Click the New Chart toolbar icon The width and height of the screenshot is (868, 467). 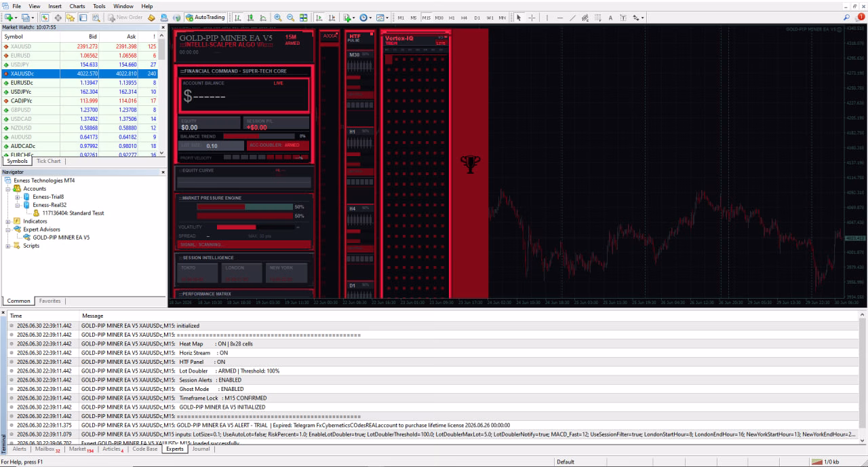(8, 17)
